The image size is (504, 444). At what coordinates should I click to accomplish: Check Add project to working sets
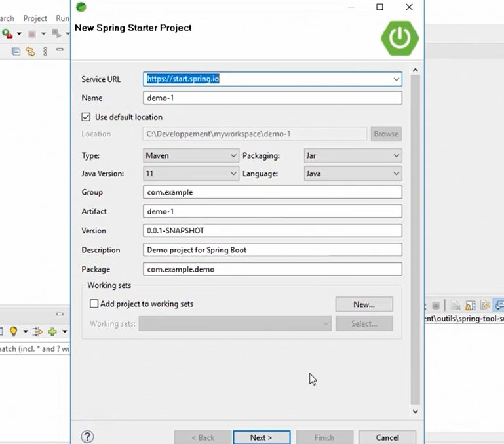pyautogui.click(x=94, y=304)
